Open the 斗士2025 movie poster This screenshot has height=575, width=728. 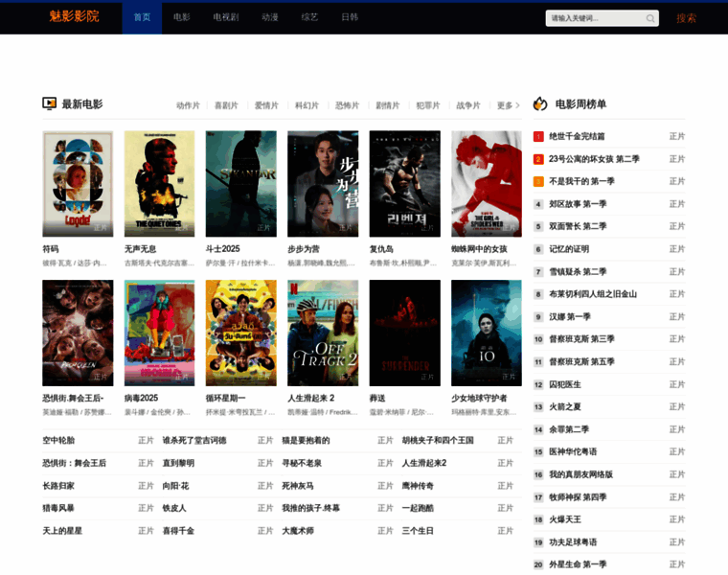pyautogui.click(x=240, y=183)
